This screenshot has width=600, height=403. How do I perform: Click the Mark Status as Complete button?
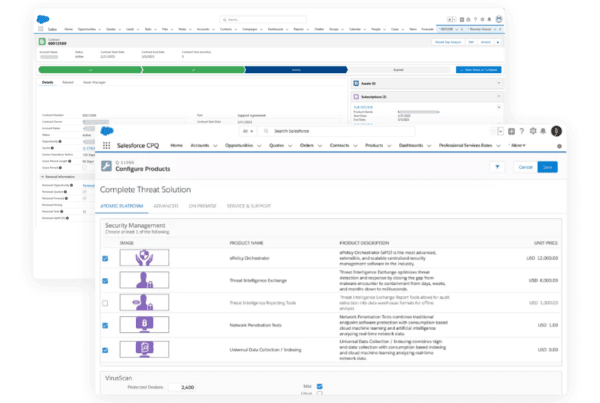pyautogui.click(x=478, y=70)
